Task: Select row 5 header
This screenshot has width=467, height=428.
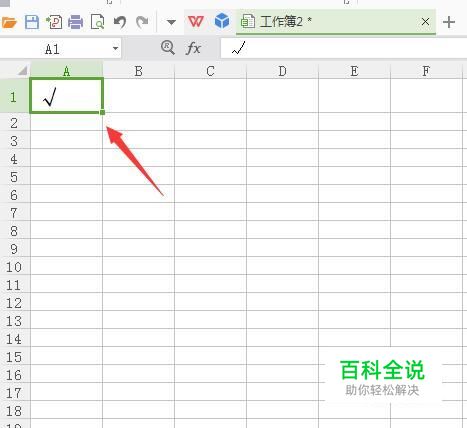Action: pos(15,176)
